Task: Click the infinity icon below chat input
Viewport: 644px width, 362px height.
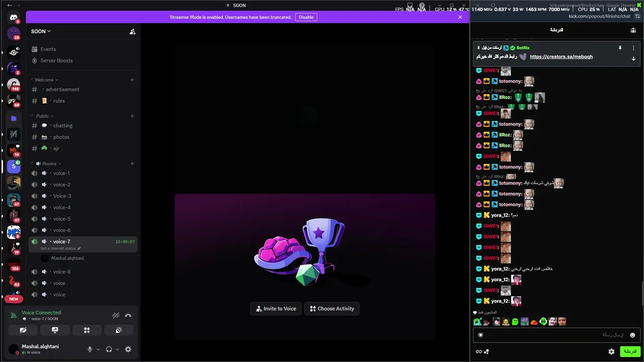Action: pyautogui.click(x=478, y=351)
